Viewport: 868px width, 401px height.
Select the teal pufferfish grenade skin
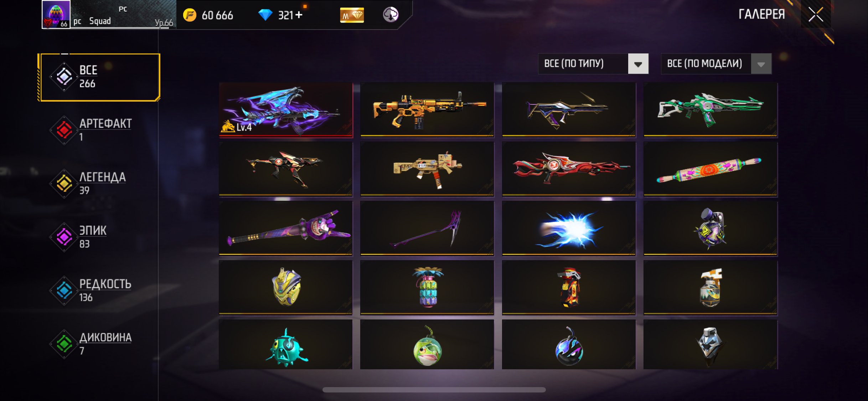click(x=285, y=344)
